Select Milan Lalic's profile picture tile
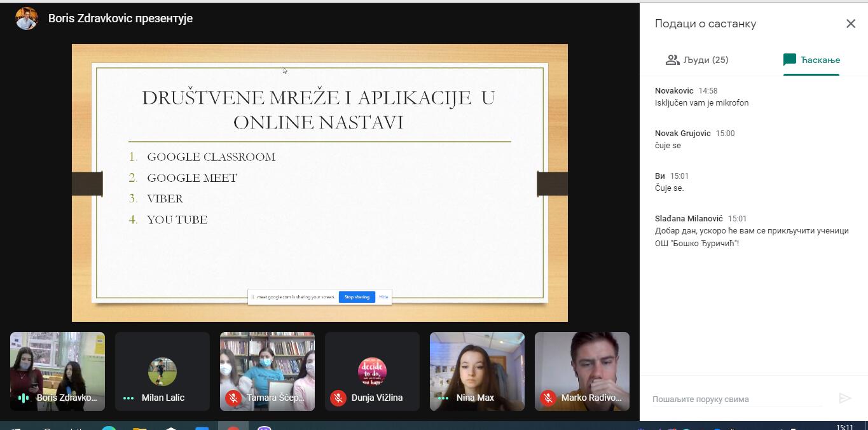This screenshot has width=868, height=430. pyautogui.click(x=162, y=371)
